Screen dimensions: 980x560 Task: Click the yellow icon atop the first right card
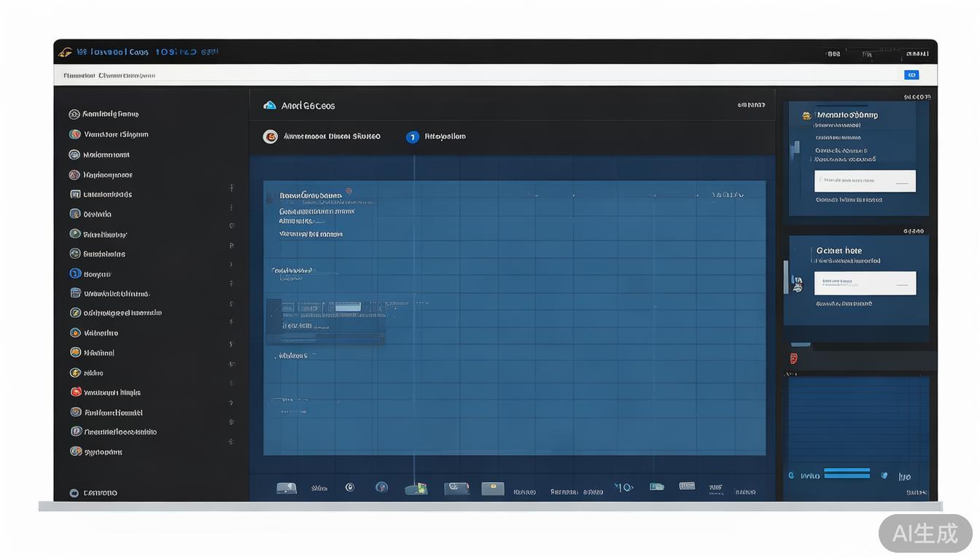coord(806,115)
